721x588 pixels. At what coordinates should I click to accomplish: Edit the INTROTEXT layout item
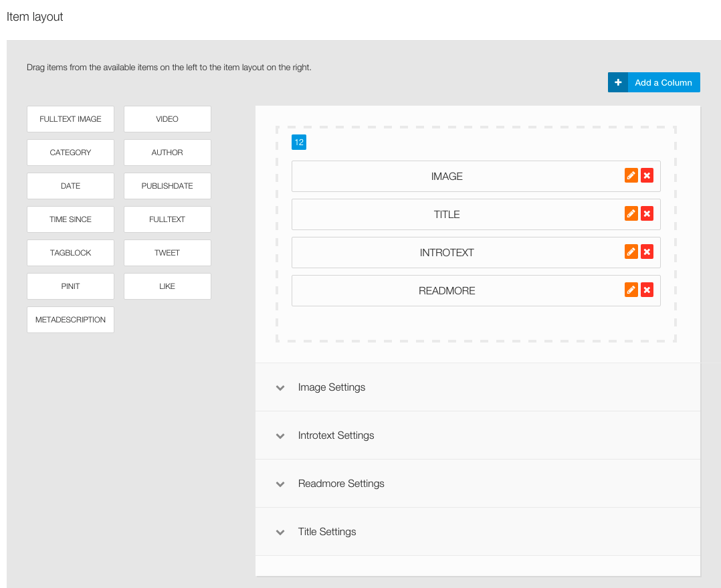click(631, 252)
